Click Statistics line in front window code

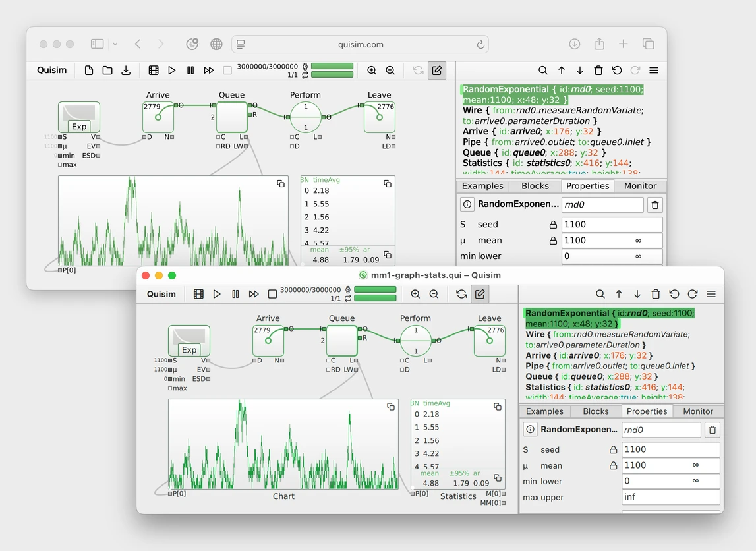604,387
